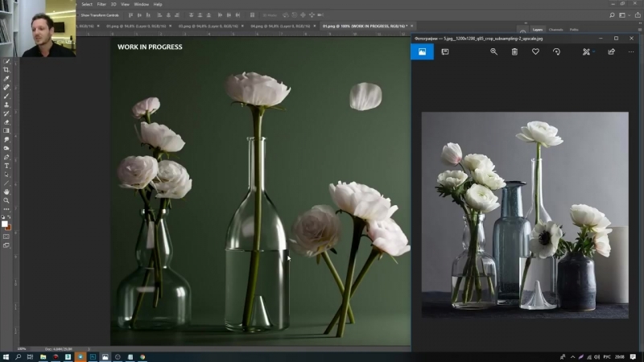Click the Photos app image view button

tap(422, 51)
